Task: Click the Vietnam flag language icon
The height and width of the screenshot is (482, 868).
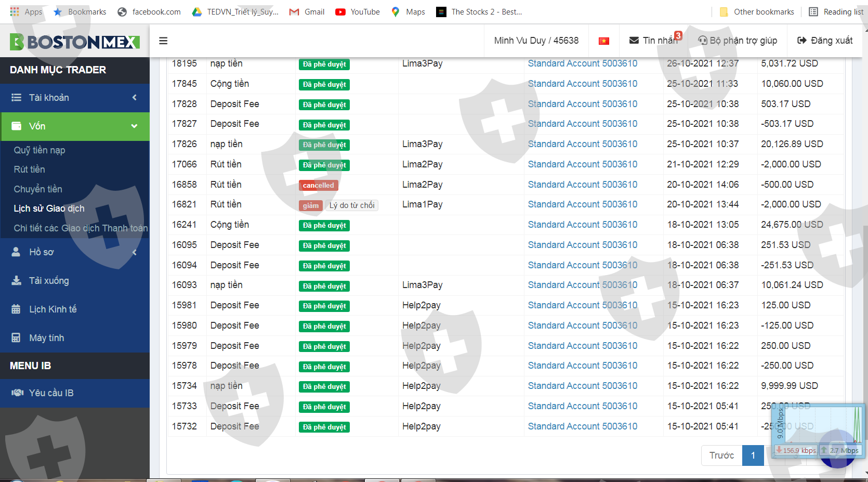Action: (x=603, y=41)
